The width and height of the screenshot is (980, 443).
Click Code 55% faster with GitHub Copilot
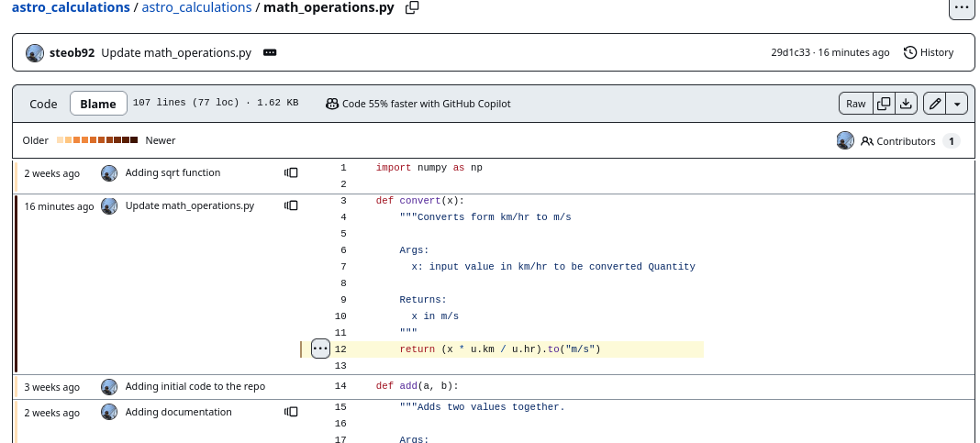click(x=418, y=104)
